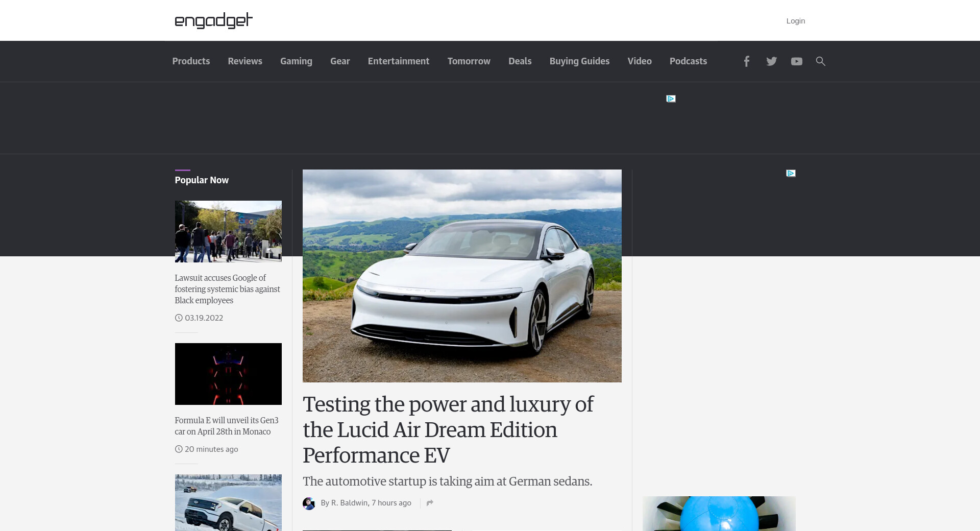Click the AdChoices icon in the top banner

[x=671, y=99]
